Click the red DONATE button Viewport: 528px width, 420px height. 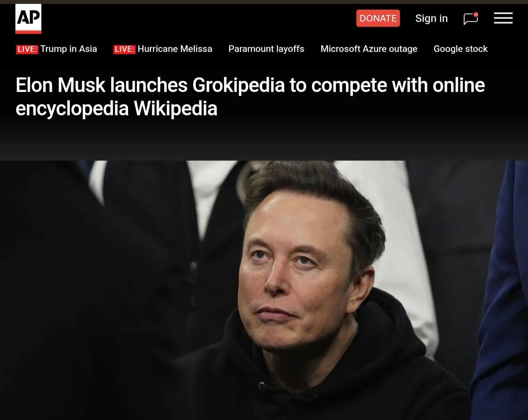tap(378, 18)
